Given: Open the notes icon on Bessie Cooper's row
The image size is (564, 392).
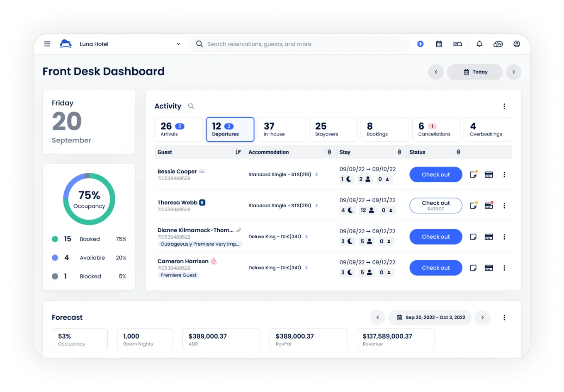Looking at the screenshot, I should coord(473,174).
